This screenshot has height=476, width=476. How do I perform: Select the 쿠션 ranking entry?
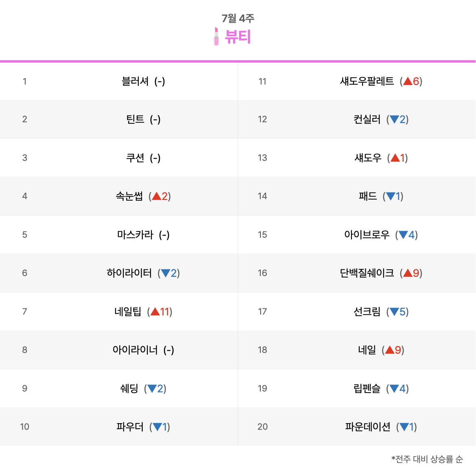coord(135,158)
